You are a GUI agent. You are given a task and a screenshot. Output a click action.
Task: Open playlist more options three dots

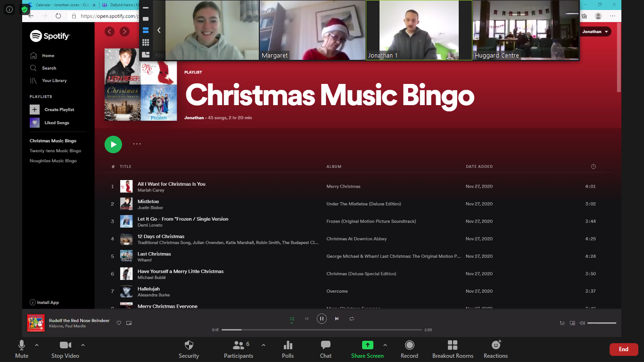coord(137,144)
